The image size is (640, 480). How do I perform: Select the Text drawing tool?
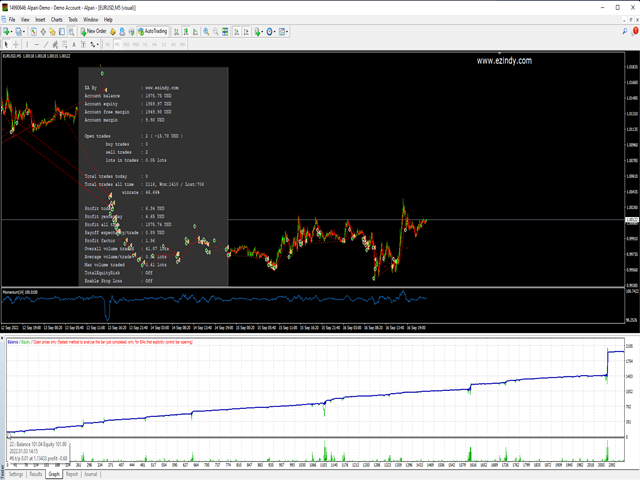[x=74, y=44]
